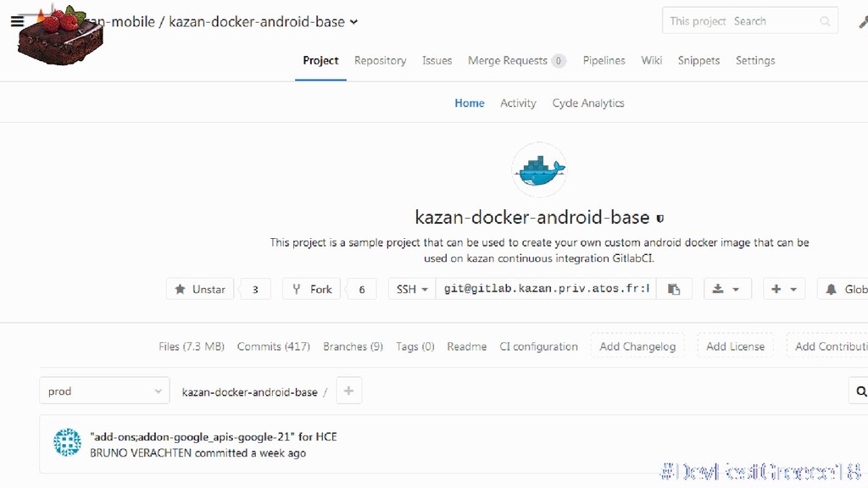Open the Wiki tab
The height and width of the screenshot is (488, 868).
[652, 60]
